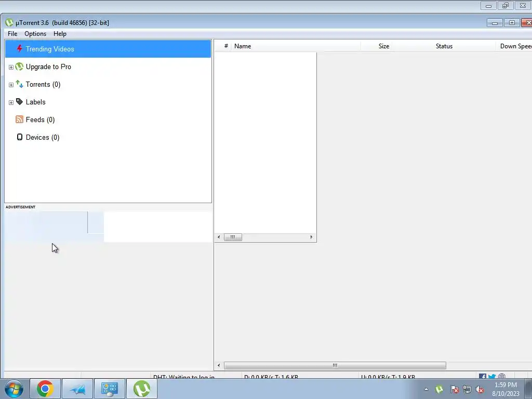
Task: Minimize the µTorrent window
Action: 495,23
